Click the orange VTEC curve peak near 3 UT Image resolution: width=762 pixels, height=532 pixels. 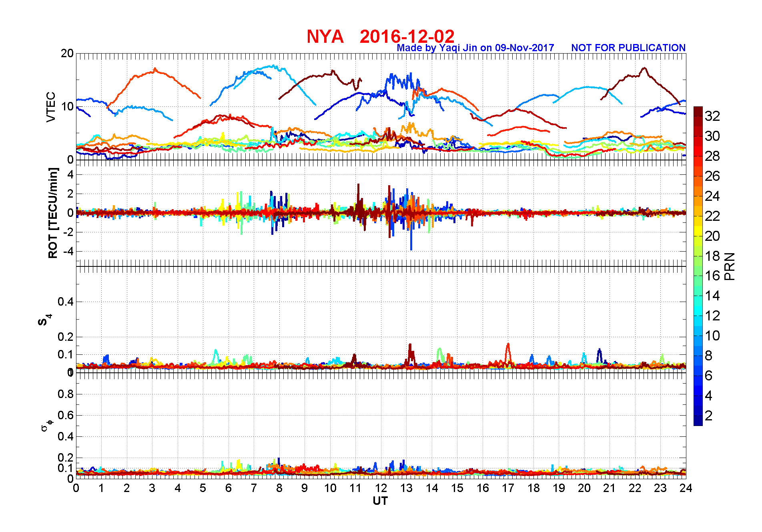[x=154, y=70]
